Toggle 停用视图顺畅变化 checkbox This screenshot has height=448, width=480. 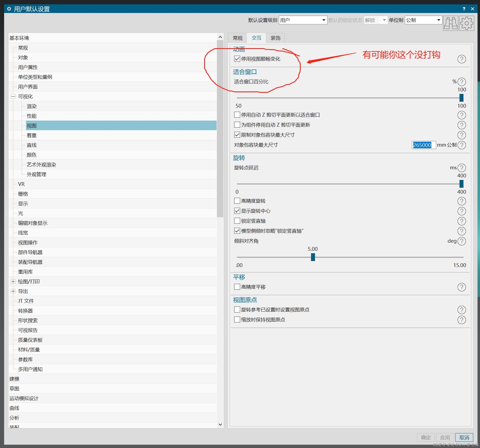pos(237,59)
